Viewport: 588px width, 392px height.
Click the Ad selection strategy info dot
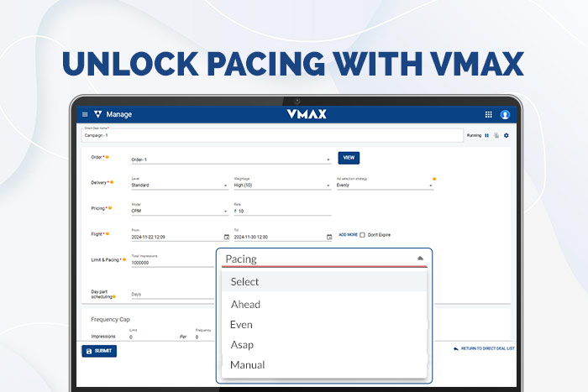click(x=434, y=179)
